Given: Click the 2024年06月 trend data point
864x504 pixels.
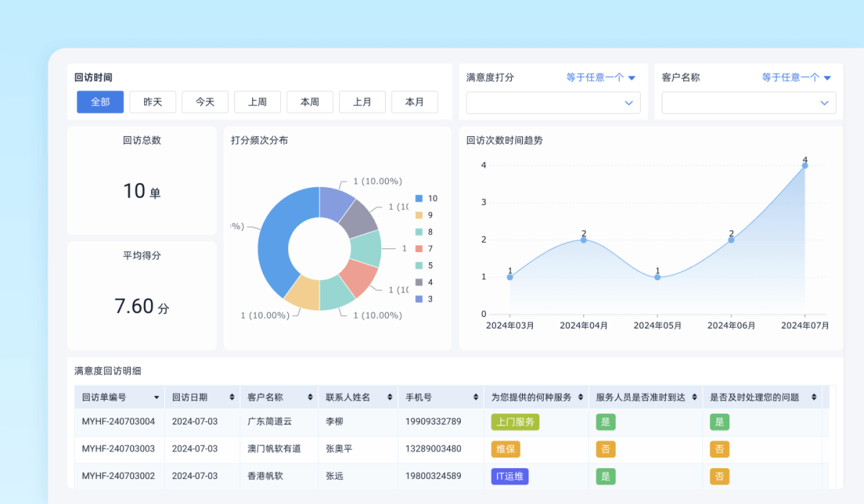Looking at the screenshot, I should click(732, 240).
